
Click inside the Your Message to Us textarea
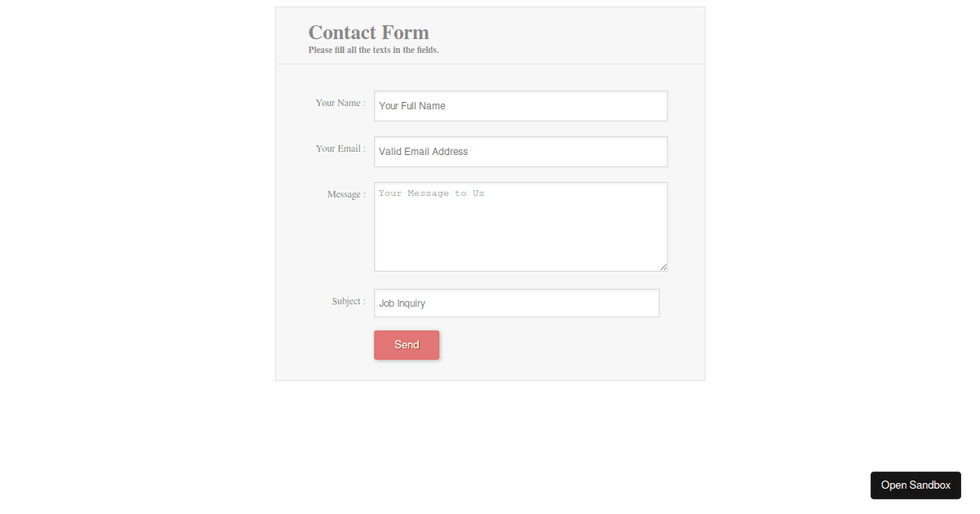(520, 227)
